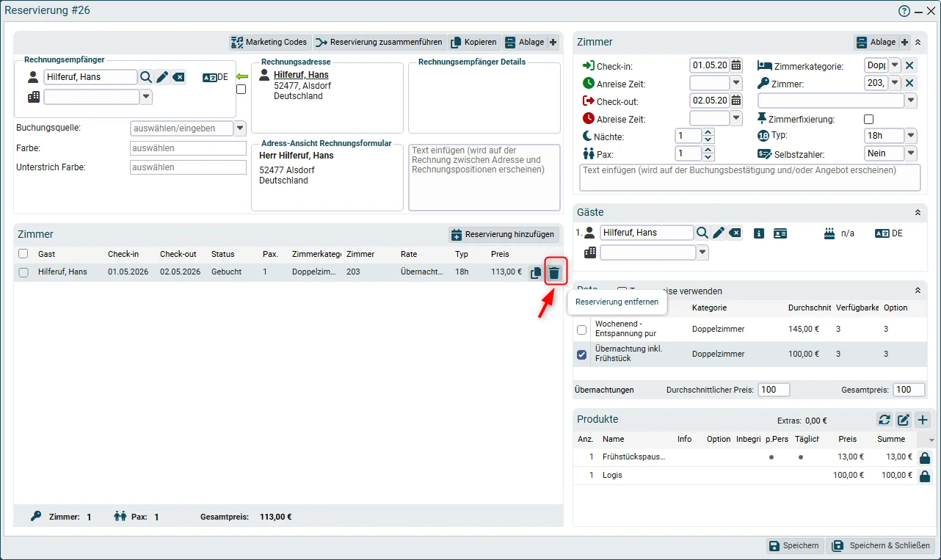Uncheck the Übernachtung inkl. Frühstück rate

pos(582,354)
